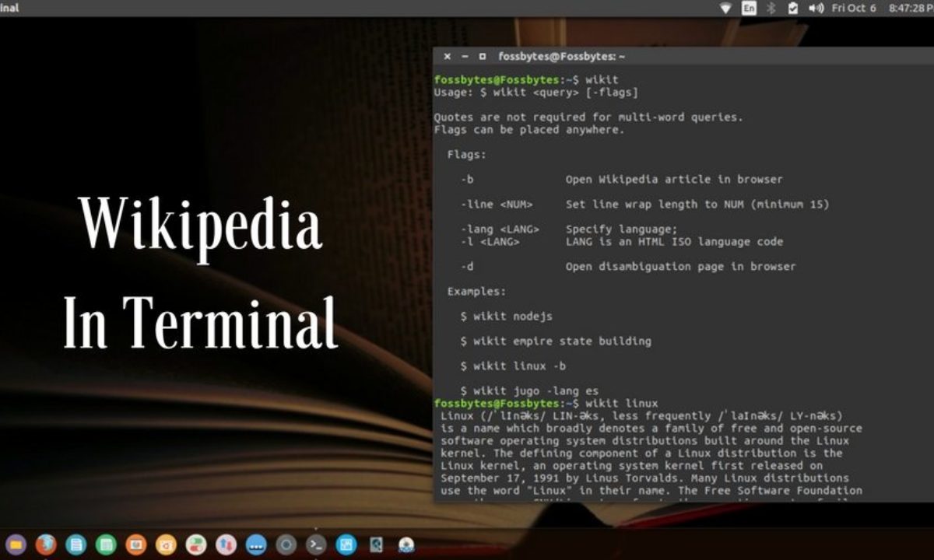This screenshot has height=560, width=934.
Task: Open the teal text document app in the dock
Action: [x=75, y=544]
